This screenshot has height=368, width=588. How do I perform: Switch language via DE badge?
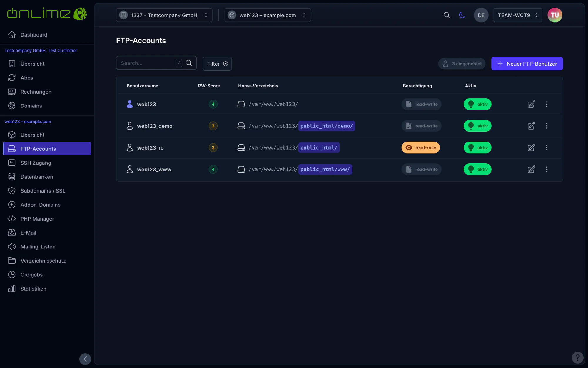pos(481,15)
